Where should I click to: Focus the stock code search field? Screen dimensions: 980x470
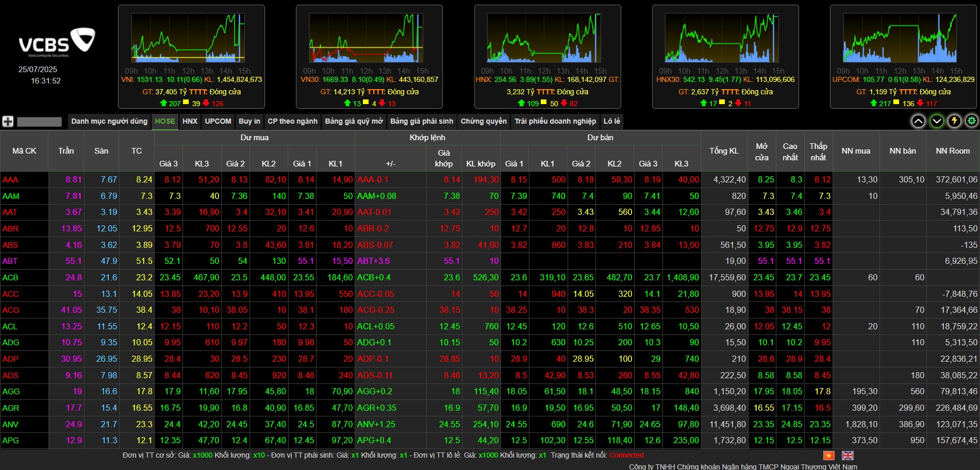tap(39, 122)
